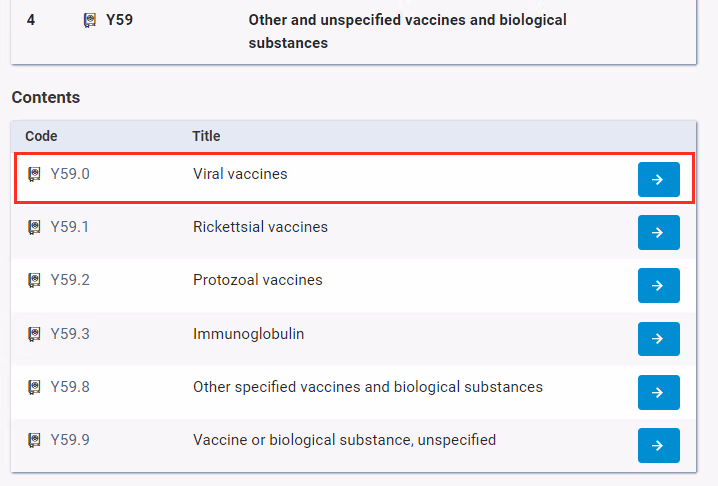Viewport: 718px width, 486px height.
Task: Select the Rickettsial vaccines title
Action: click(260, 227)
